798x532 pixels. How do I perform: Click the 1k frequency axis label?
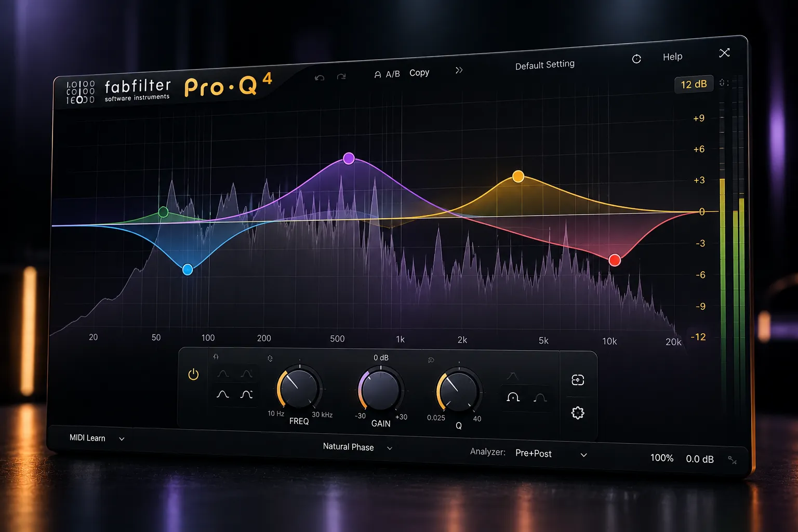coord(400,339)
